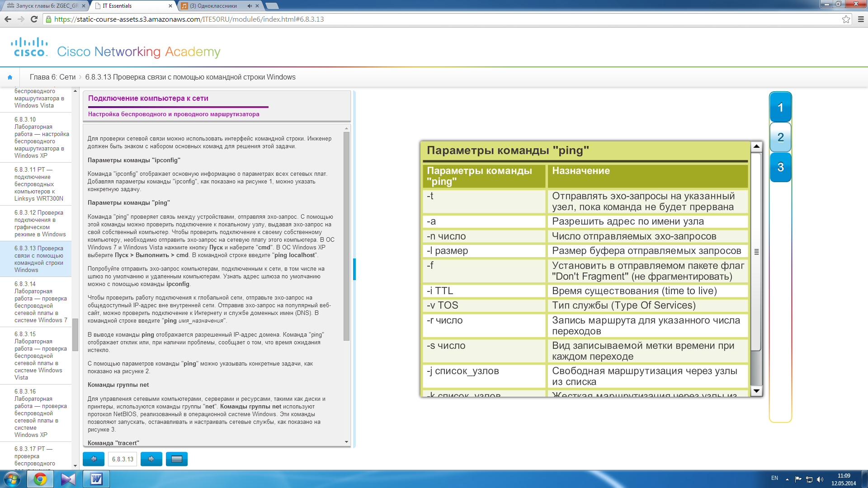
Task: Click the -t parameter cell
Action: [x=484, y=201]
